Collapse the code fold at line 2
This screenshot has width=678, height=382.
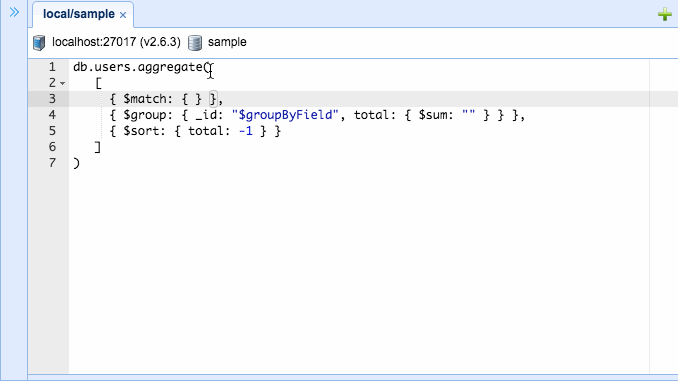(x=63, y=83)
